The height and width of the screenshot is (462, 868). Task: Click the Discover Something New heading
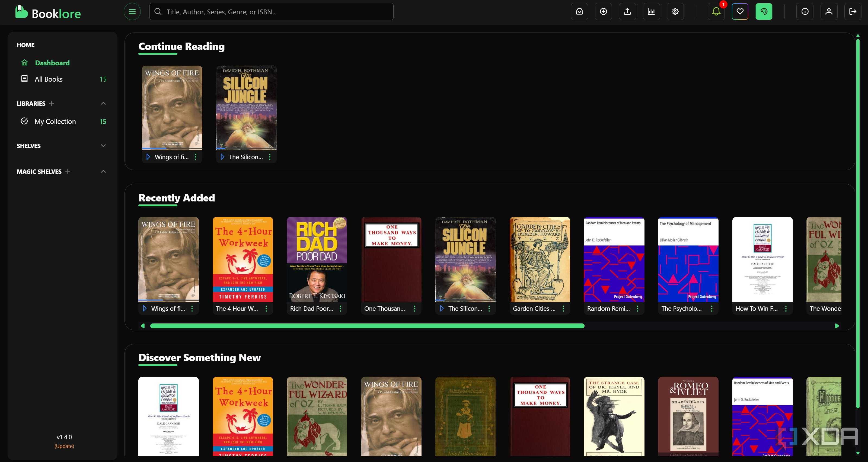click(199, 358)
